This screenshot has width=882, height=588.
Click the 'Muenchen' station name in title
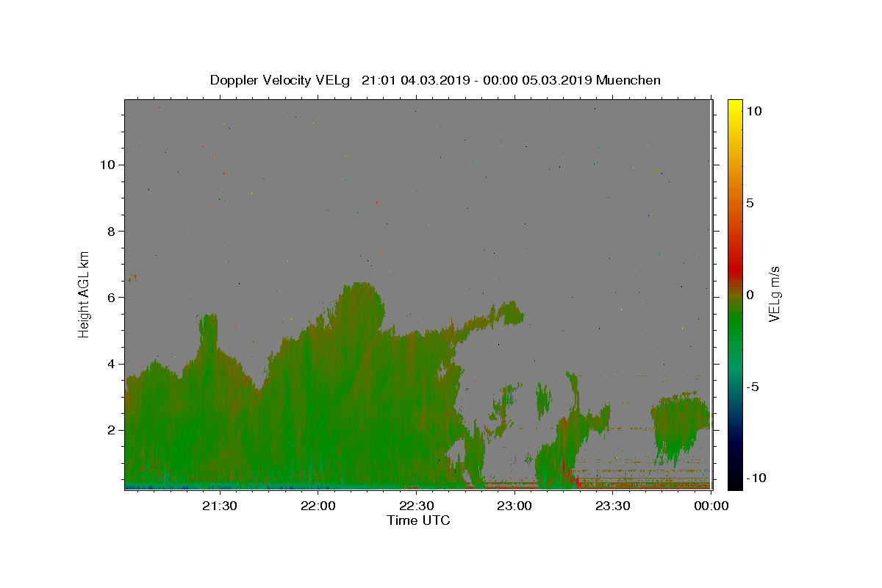pos(628,80)
